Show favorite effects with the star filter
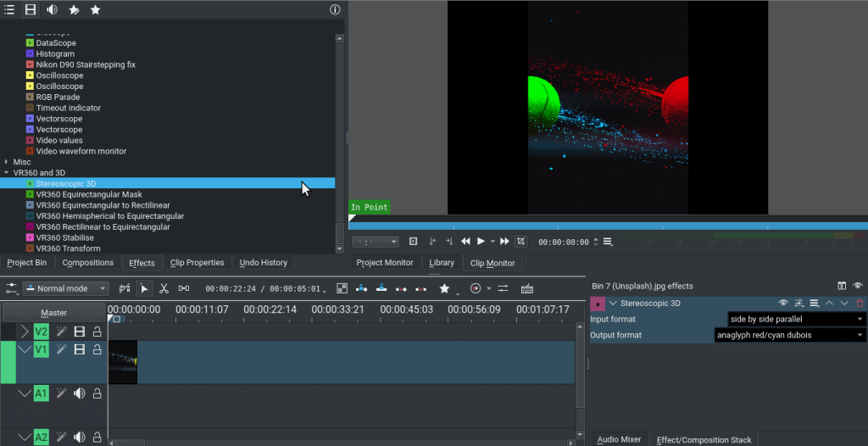The height and width of the screenshot is (446, 868). point(95,10)
